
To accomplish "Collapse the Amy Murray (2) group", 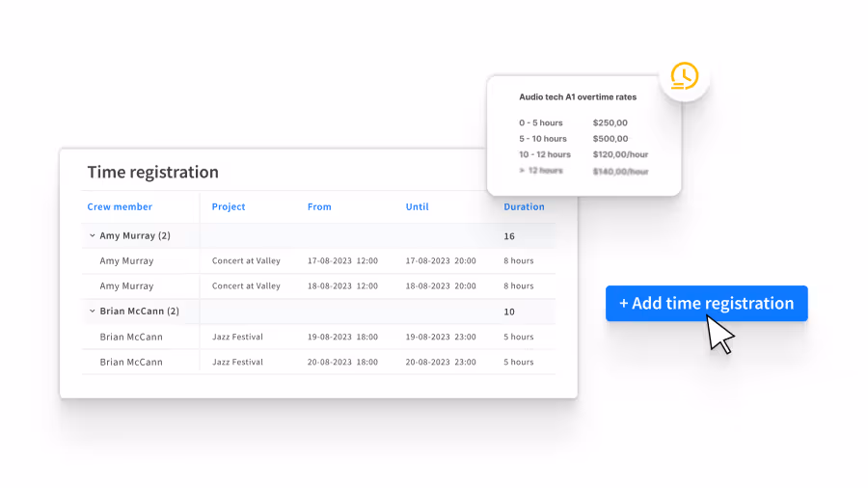I will coord(92,235).
